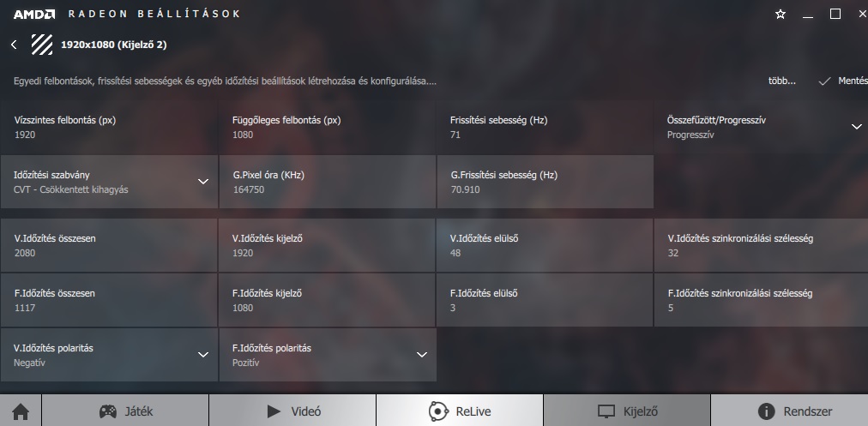The width and height of the screenshot is (868, 426).
Task: Open the ReLive tab
Action: tap(460, 411)
